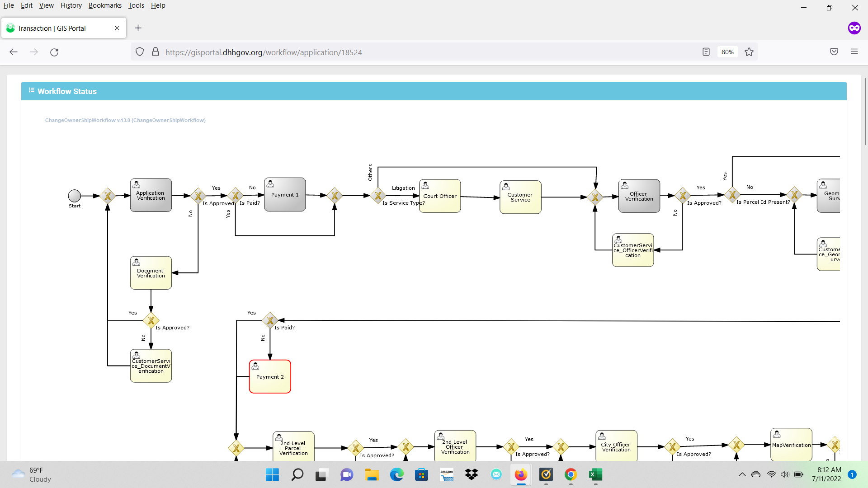
Task: Open Amazon app from taskbar
Action: pos(447,474)
